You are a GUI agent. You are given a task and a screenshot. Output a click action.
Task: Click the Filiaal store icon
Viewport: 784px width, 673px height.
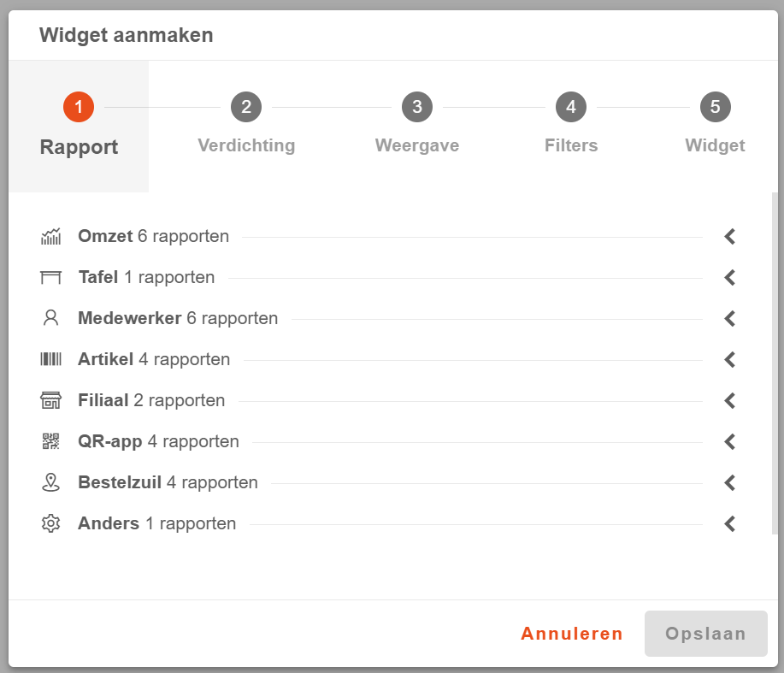pyautogui.click(x=51, y=400)
